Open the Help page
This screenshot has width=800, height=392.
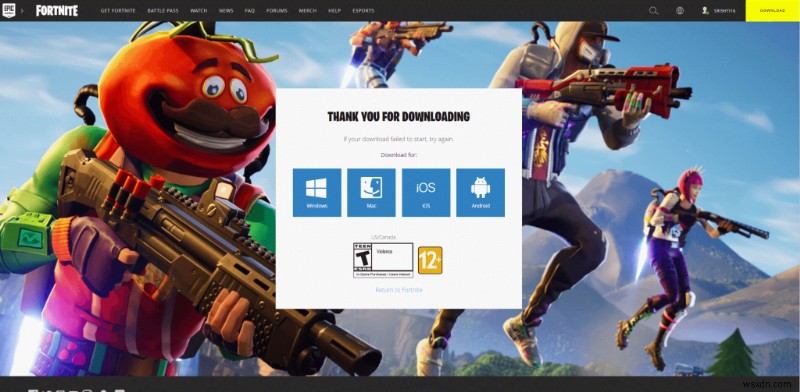[335, 11]
